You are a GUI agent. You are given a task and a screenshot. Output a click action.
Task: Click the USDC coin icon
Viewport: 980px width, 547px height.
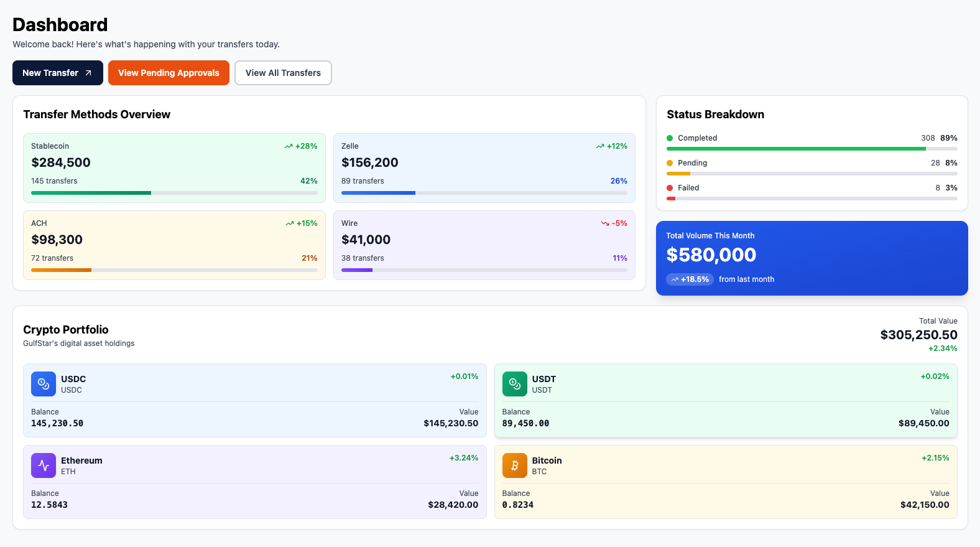tap(44, 384)
